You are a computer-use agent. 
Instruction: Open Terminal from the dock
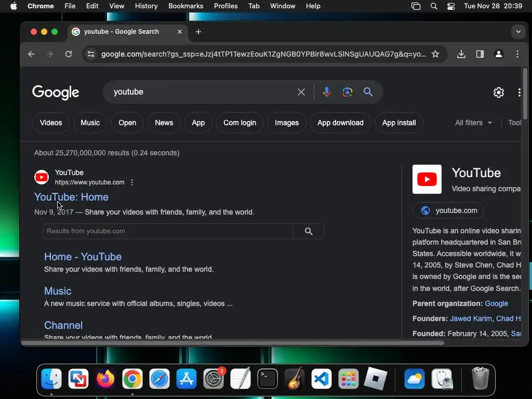coord(268,379)
